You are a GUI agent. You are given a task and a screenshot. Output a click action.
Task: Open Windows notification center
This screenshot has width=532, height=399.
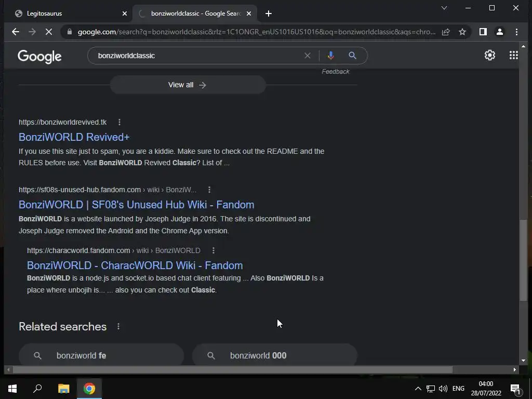515,389
